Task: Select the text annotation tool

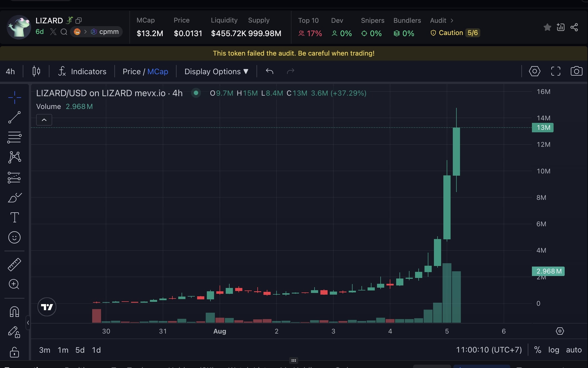Action: pos(14,217)
